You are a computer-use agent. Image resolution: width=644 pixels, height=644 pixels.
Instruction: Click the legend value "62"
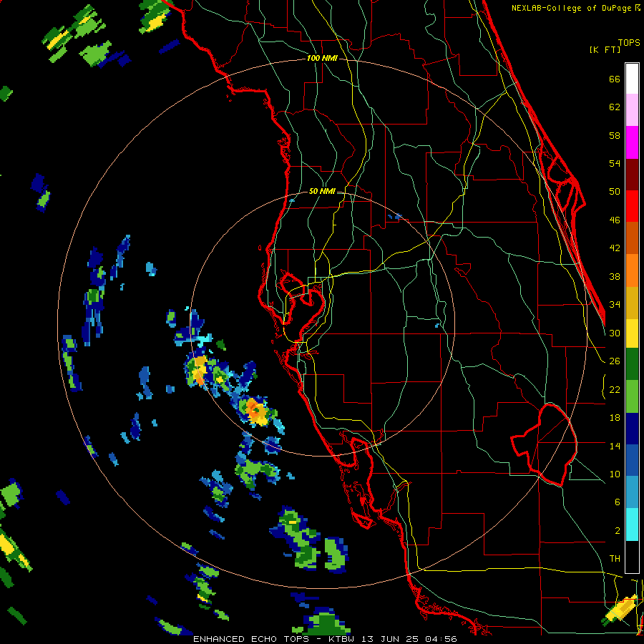615,107
